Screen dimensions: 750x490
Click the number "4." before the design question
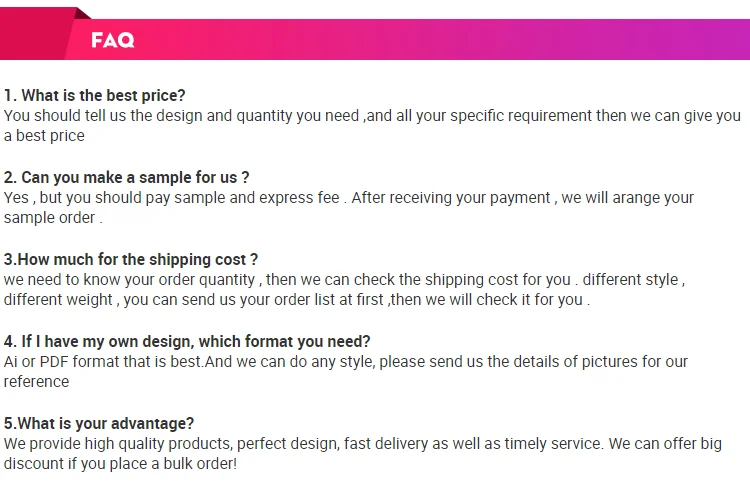[x=10, y=341]
